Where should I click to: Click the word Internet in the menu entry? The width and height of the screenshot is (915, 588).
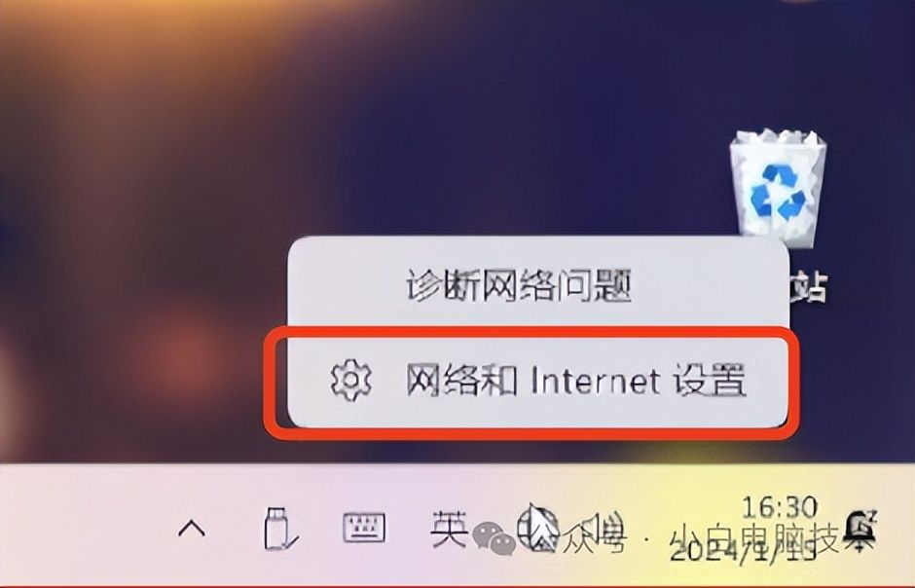point(595,381)
